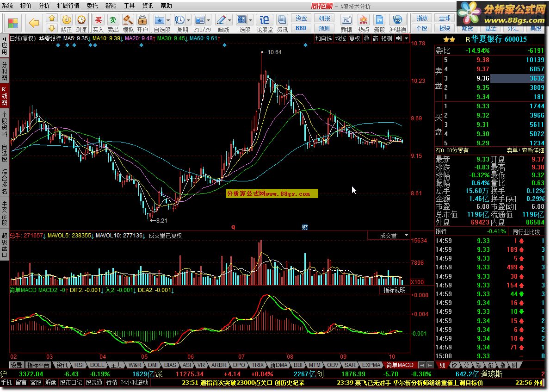Open 个股资料 in left sidebar
Viewport: 550px width, 392px height.
coord(4,124)
